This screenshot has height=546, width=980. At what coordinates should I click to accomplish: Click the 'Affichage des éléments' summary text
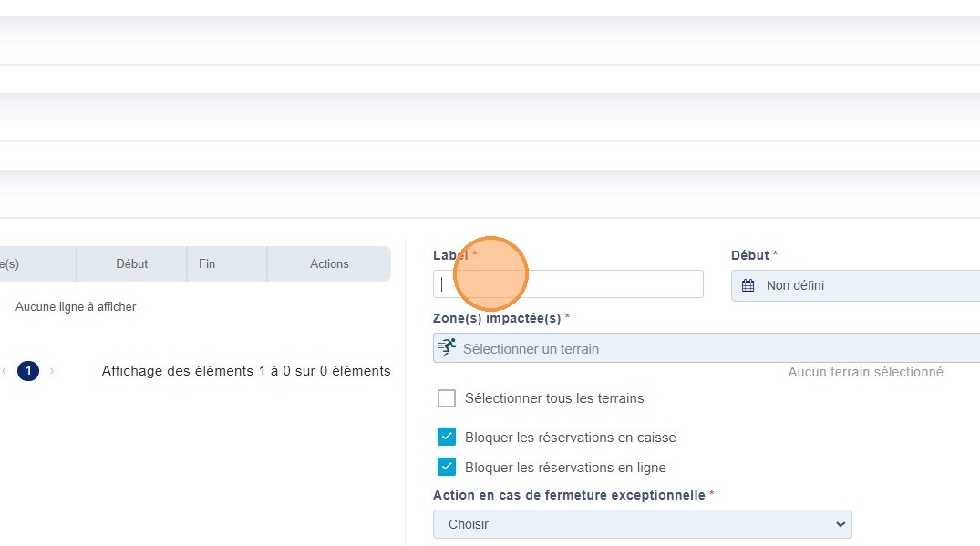[246, 371]
